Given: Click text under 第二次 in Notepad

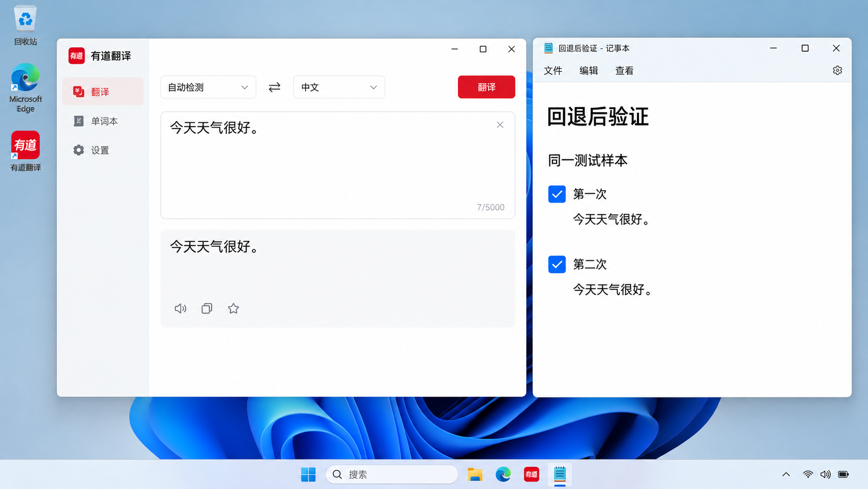Looking at the screenshot, I should [x=612, y=289].
